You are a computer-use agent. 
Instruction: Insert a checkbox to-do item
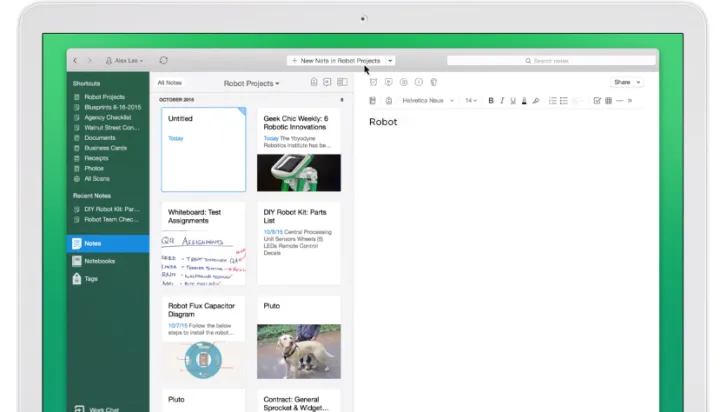[597, 101]
